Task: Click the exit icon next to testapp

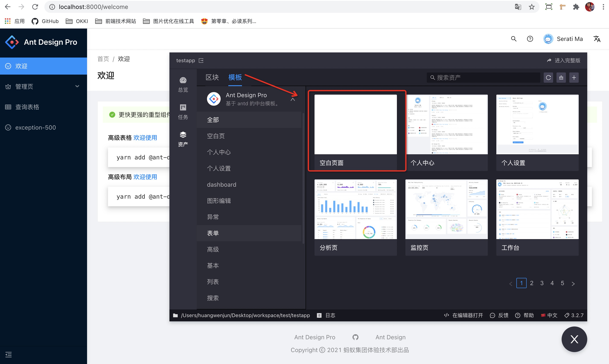Action: [x=201, y=60]
